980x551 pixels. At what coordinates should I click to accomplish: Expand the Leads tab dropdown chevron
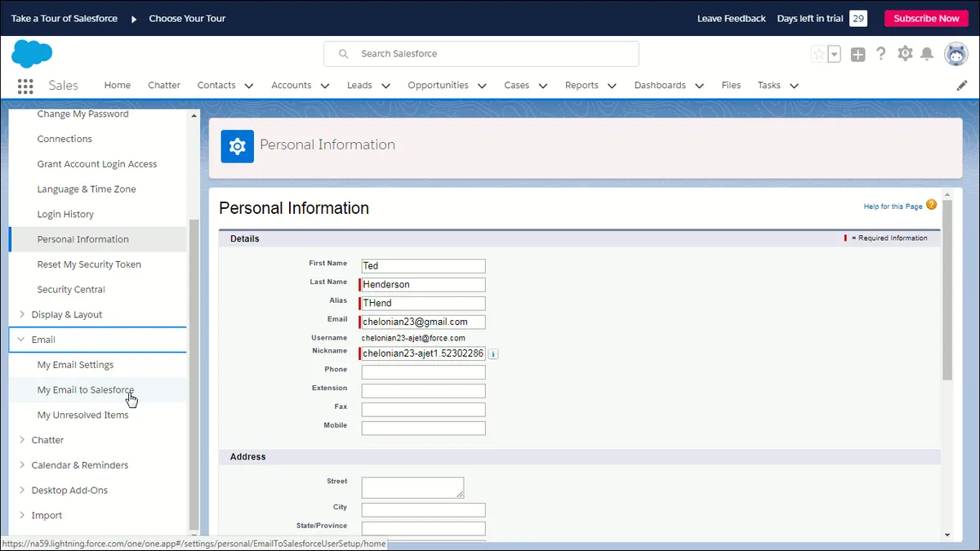385,86
